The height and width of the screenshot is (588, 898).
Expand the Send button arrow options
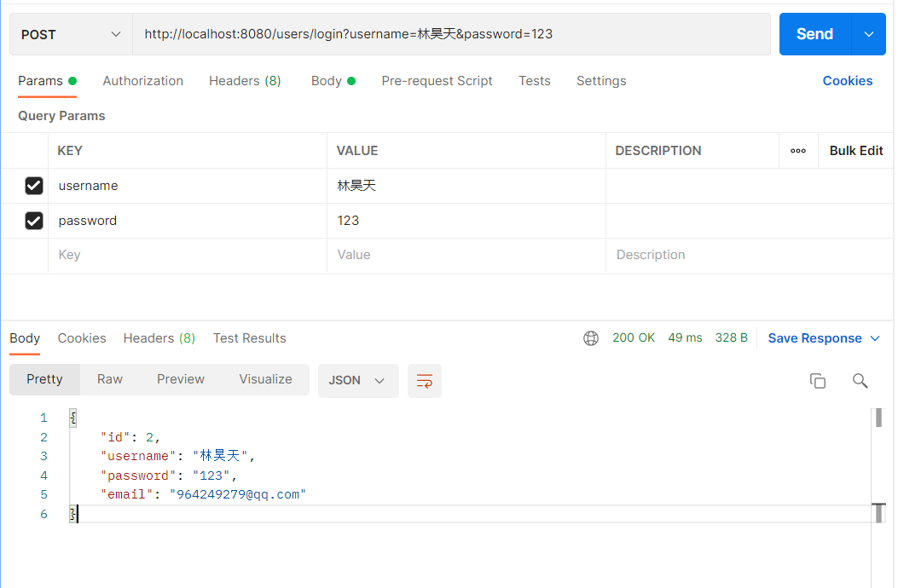(x=869, y=34)
